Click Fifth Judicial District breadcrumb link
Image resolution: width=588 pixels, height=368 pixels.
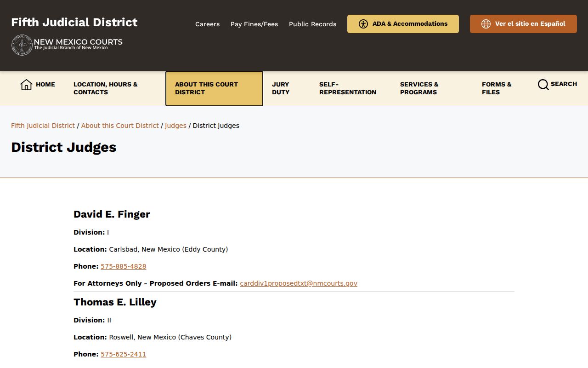[43, 126]
